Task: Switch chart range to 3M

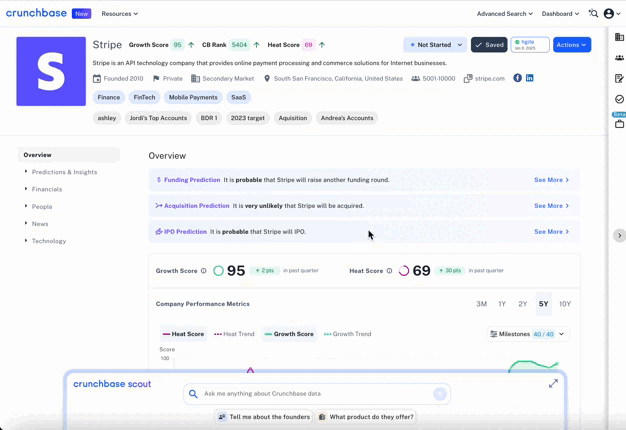Action: point(481,304)
